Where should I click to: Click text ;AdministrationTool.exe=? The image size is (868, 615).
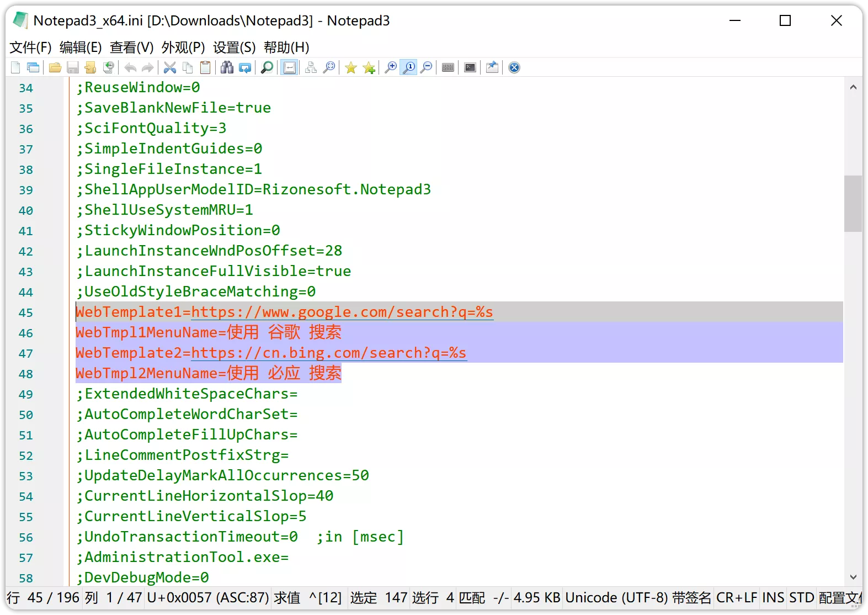pos(183,557)
